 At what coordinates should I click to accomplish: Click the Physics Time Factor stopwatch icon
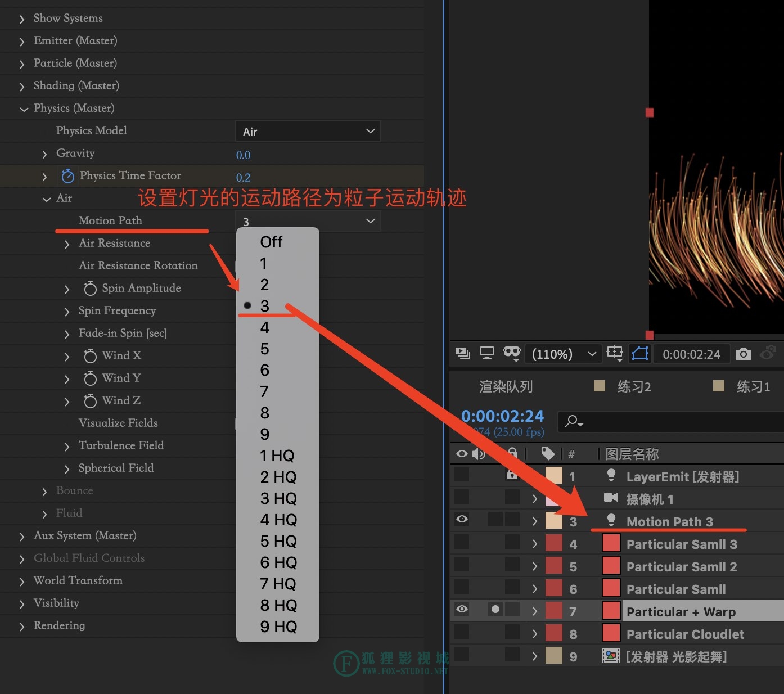coord(67,176)
